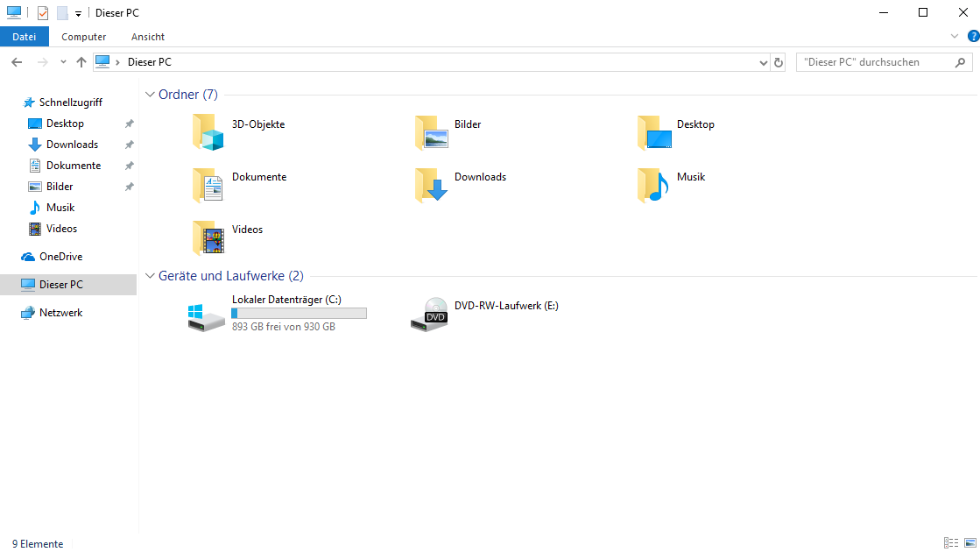The width and height of the screenshot is (980, 552).
Task: Go up one folder level arrow
Action: pyautogui.click(x=81, y=62)
